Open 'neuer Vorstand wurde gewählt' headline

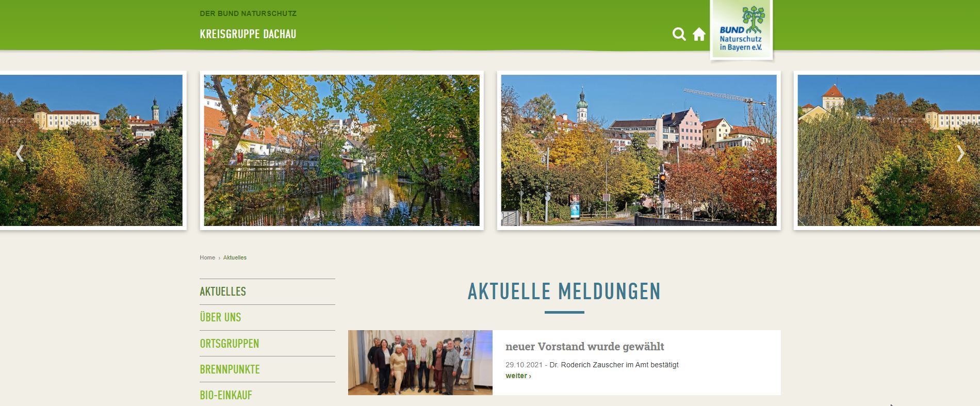(584, 347)
